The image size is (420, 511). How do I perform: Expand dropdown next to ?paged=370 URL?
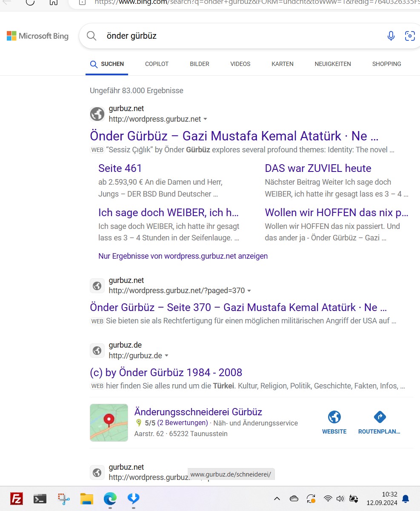point(249,291)
